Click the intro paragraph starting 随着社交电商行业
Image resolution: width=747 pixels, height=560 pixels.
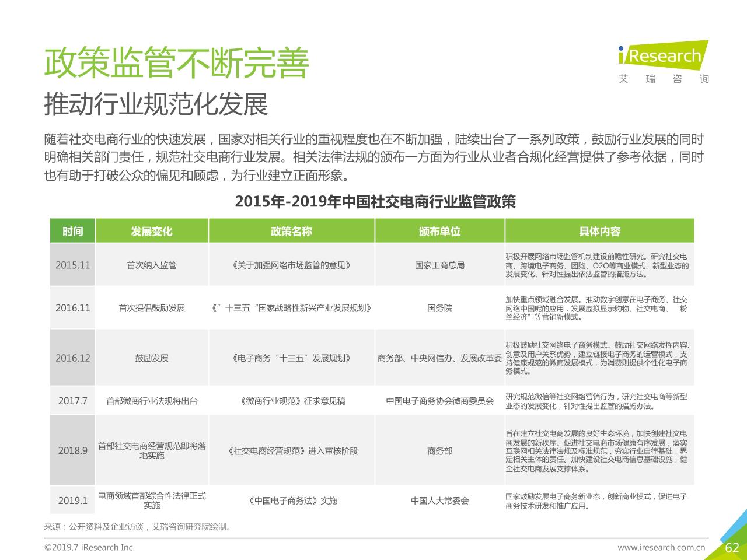(374, 157)
